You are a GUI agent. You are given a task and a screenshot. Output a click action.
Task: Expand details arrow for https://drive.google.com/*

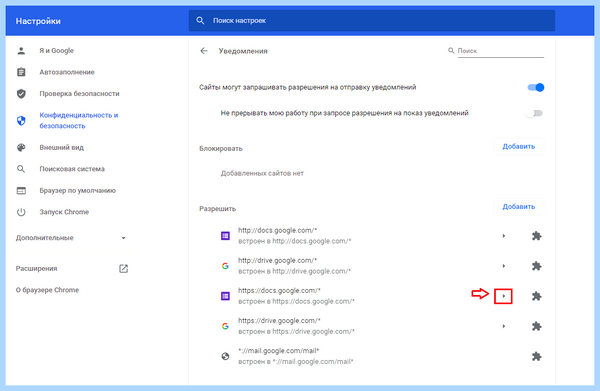504,326
